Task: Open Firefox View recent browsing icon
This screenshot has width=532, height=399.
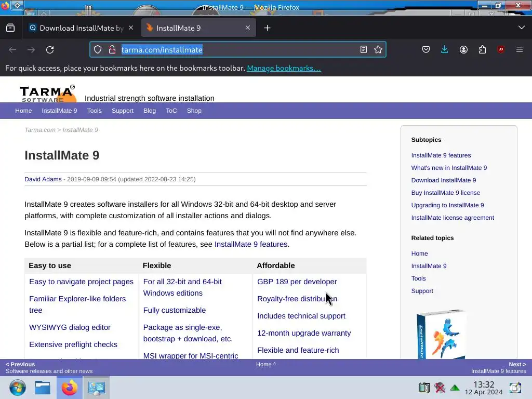Action: click(10, 28)
